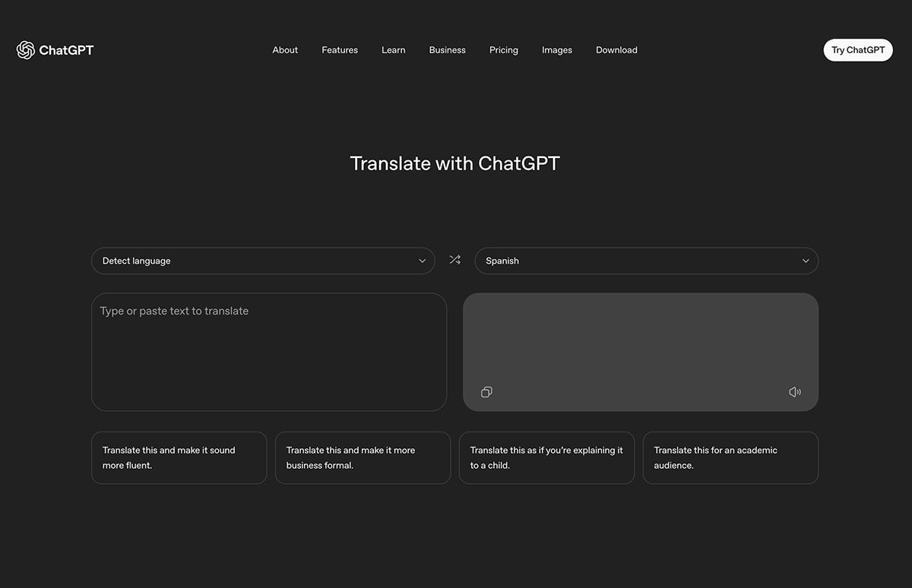Choose the academic audience prompt
Viewport: 912px width, 588px height.
coord(730,458)
